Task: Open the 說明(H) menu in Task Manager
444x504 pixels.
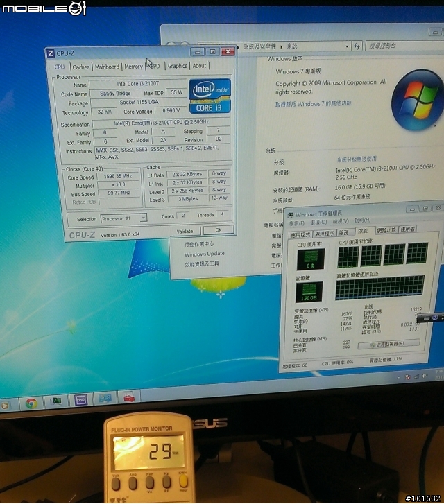Action: (362, 220)
